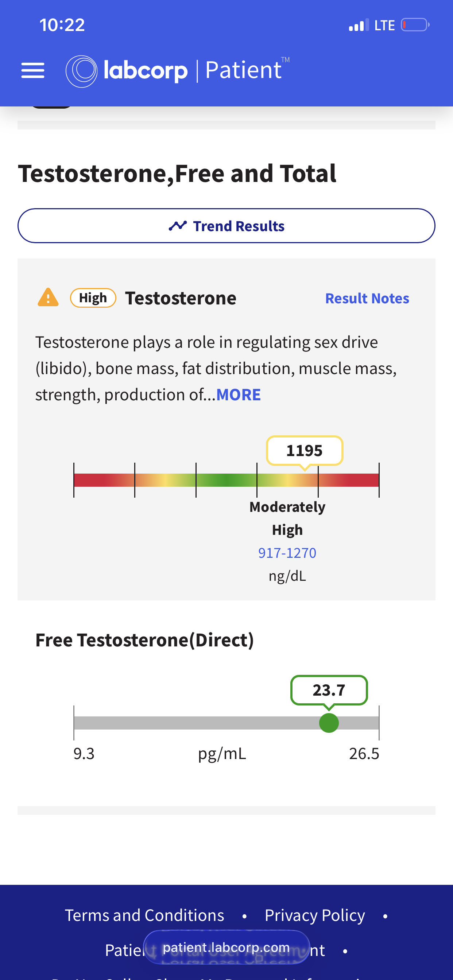
Task: Open the Result Notes link
Action: tap(367, 298)
